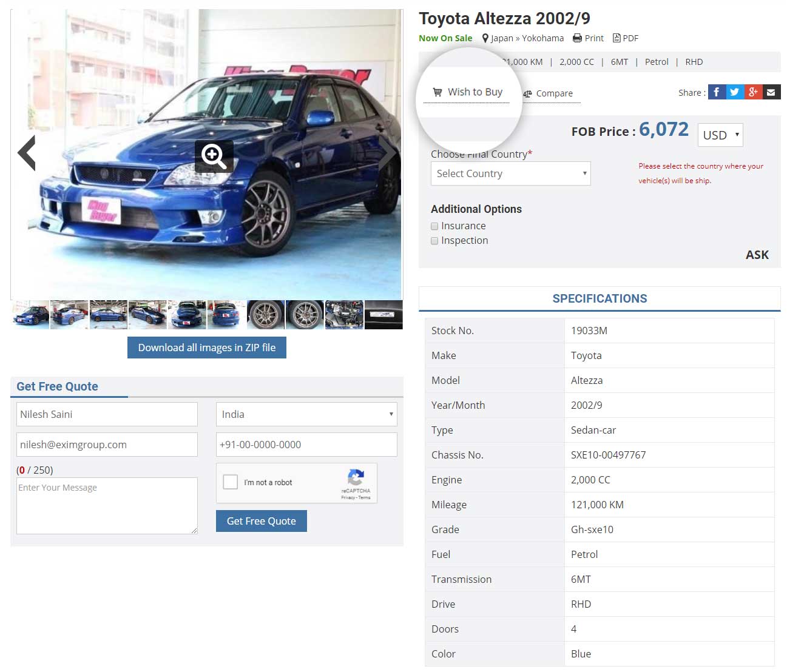Share listing on Facebook
804x672 pixels.
click(717, 92)
